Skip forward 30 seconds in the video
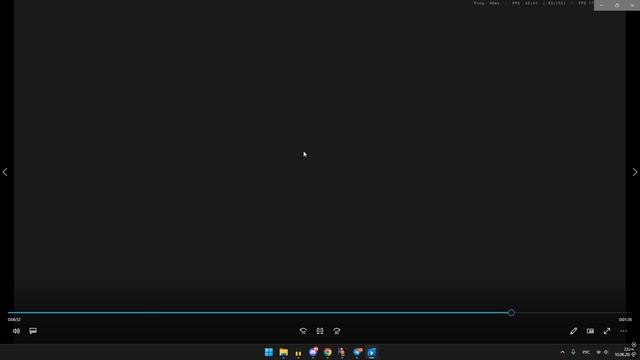The height and width of the screenshot is (360, 640). (337, 331)
